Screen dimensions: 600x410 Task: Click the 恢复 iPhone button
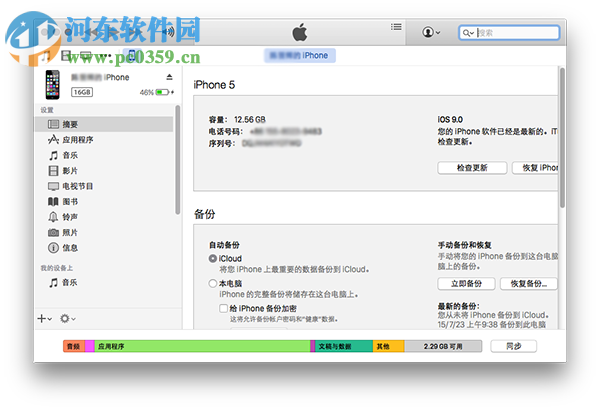[x=535, y=168]
